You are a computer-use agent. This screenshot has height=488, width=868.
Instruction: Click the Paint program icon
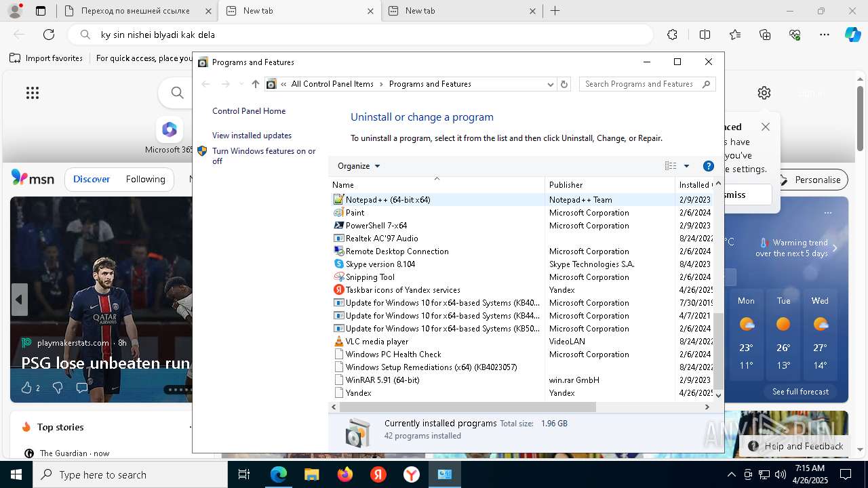tap(339, 212)
